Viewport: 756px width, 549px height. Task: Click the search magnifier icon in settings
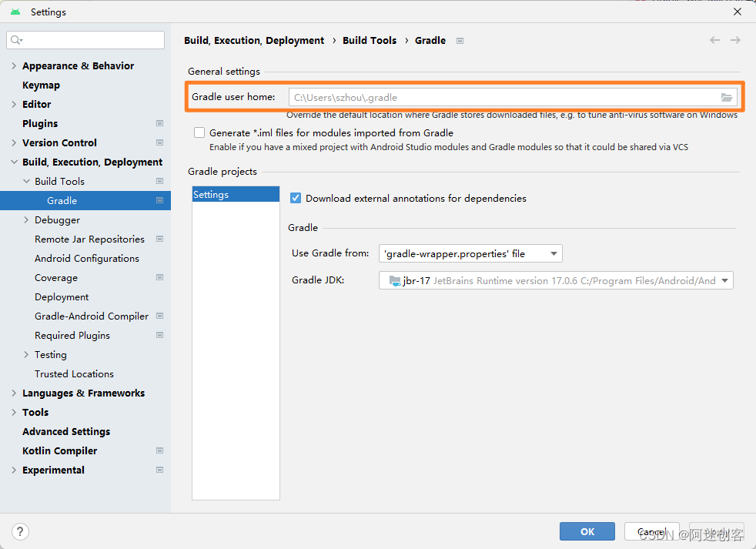pyautogui.click(x=17, y=40)
